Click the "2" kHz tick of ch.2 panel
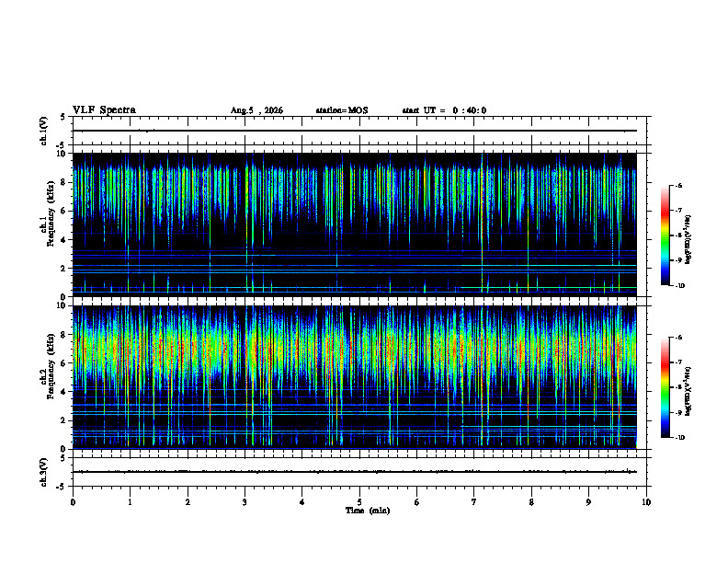The height and width of the screenshot is (563, 728). click(64, 420)
